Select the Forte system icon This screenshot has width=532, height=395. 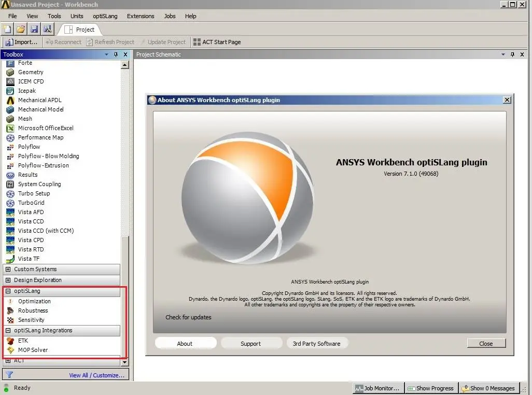[10, 63]
